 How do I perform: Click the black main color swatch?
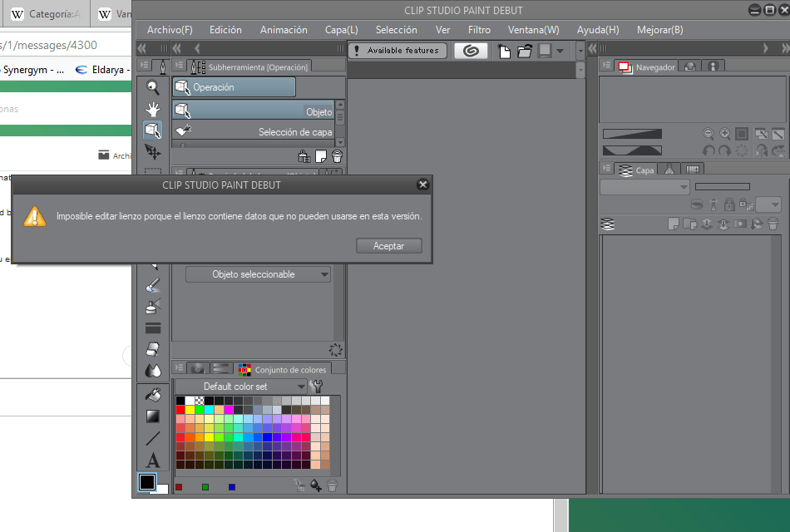click(x=147, y=482)
